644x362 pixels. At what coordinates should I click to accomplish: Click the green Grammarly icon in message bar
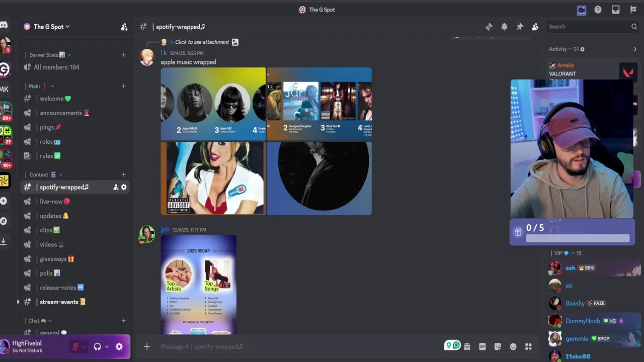click(456, 345)
